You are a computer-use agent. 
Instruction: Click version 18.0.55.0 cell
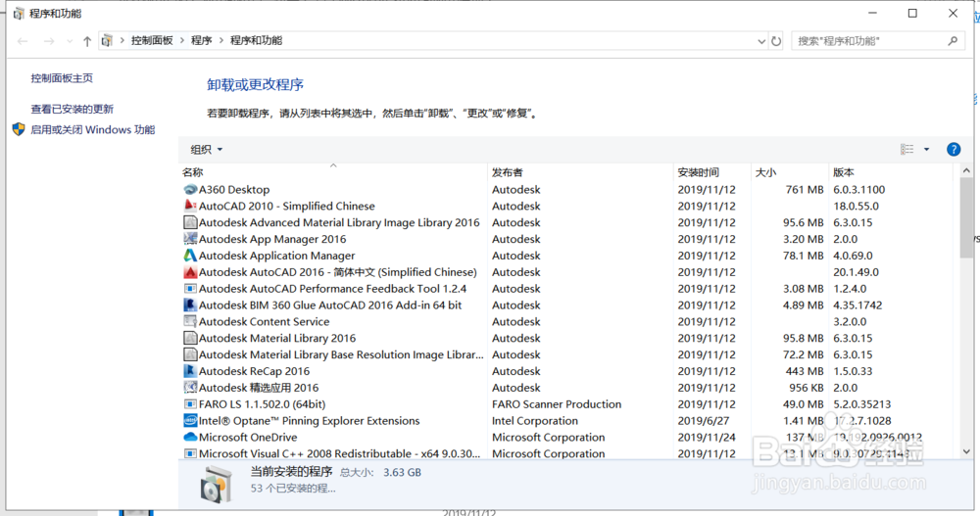click(856, 206)
